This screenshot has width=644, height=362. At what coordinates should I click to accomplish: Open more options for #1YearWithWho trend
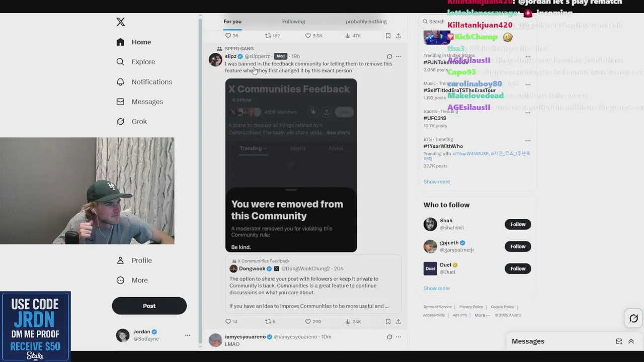(528, 140)
